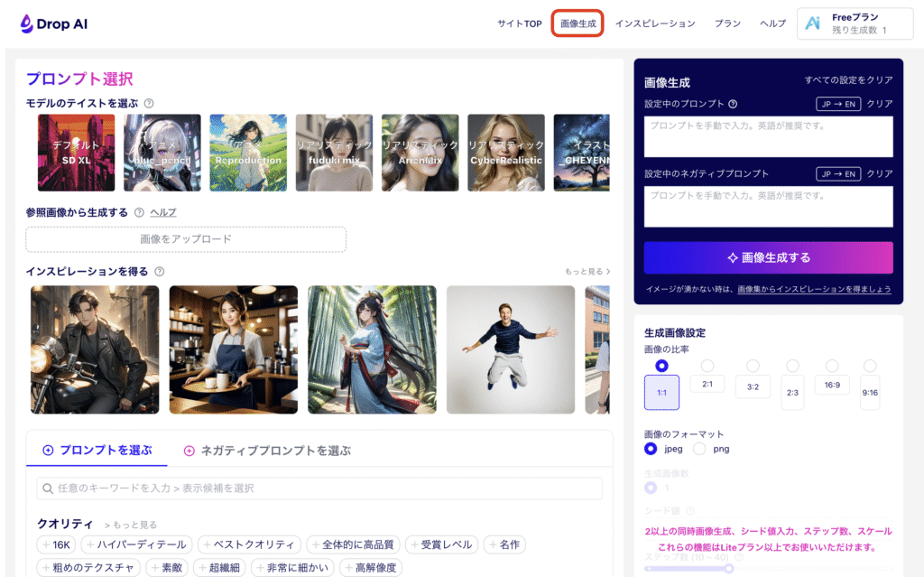Open help icon beside モデルのテイストを選ぶ
This screenshot has height=577, width=924.
149,103
